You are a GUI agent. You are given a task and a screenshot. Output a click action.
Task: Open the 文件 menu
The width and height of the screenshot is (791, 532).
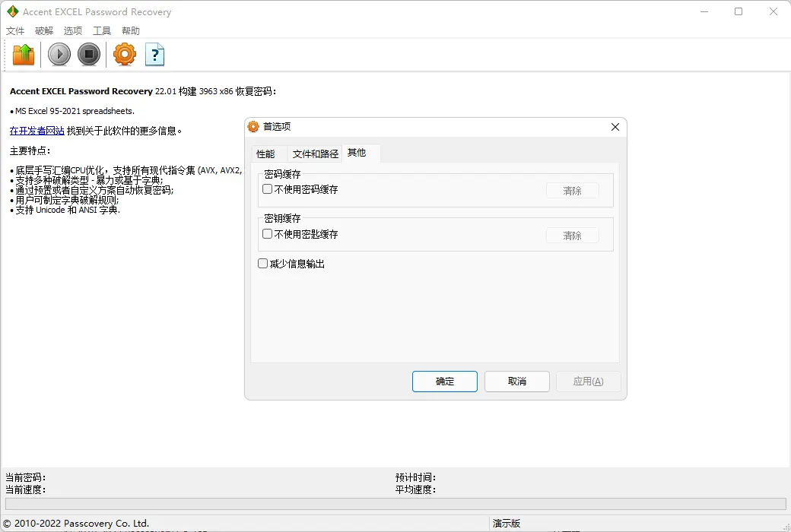click(15, 30)
